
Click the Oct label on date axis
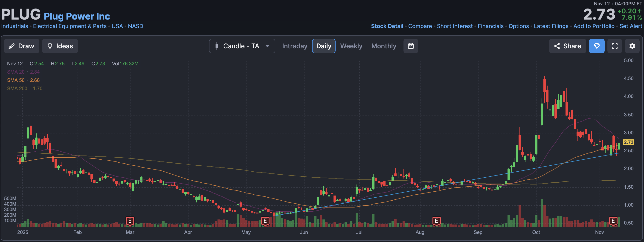tap(536, 232)
